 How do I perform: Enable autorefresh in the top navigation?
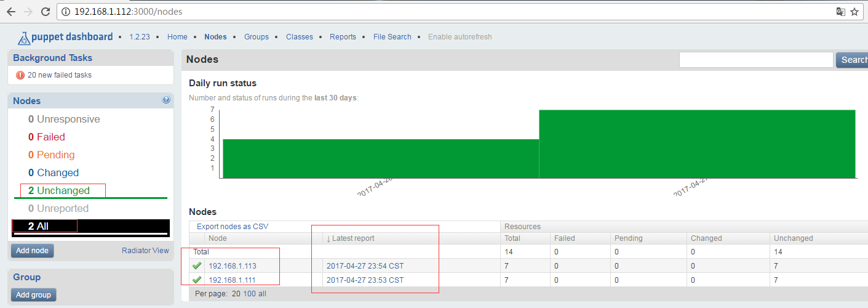460,37
